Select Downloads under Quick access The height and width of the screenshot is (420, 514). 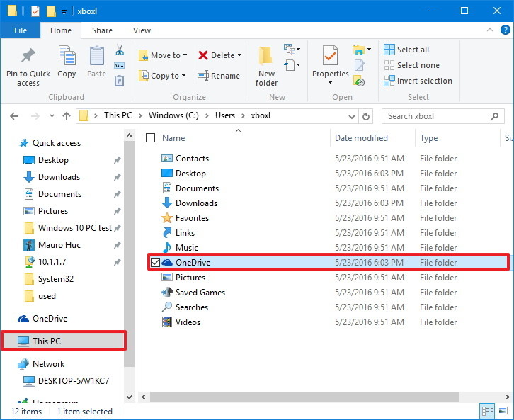[59, 177]
